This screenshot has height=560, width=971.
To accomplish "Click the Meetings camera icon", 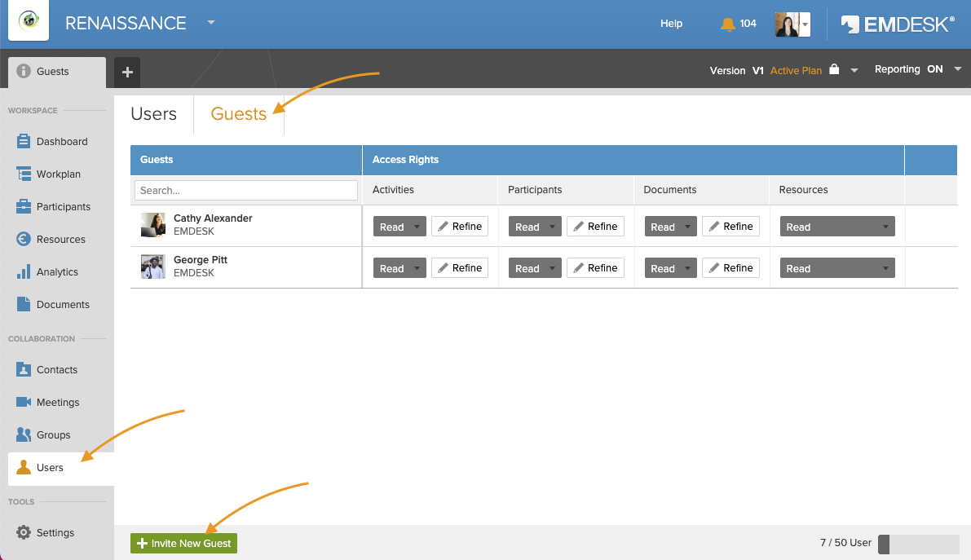I will 24,402.
